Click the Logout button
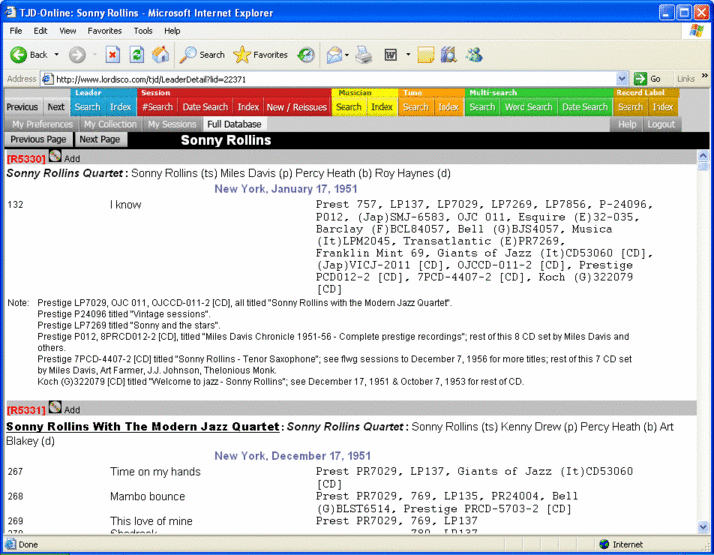The image size is (714, 555). click(661, 124)
